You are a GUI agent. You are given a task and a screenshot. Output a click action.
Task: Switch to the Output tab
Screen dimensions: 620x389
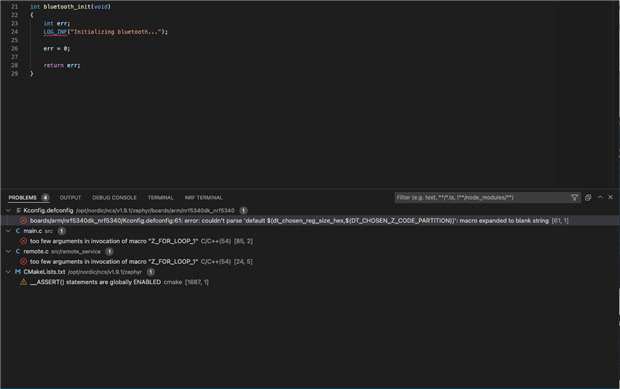tap(70, 198)
